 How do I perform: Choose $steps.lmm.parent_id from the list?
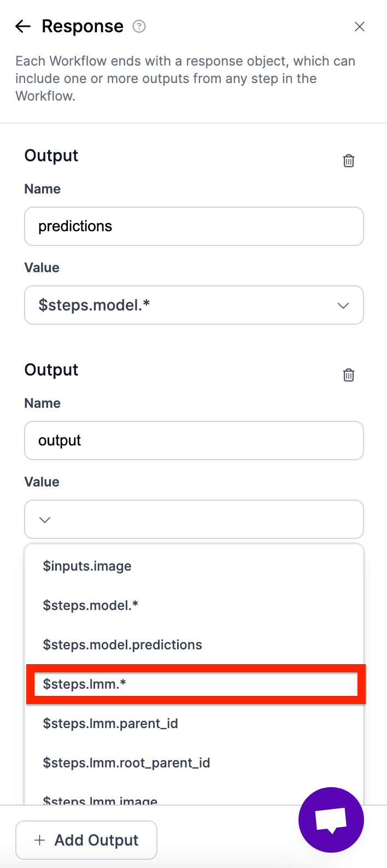110,724
